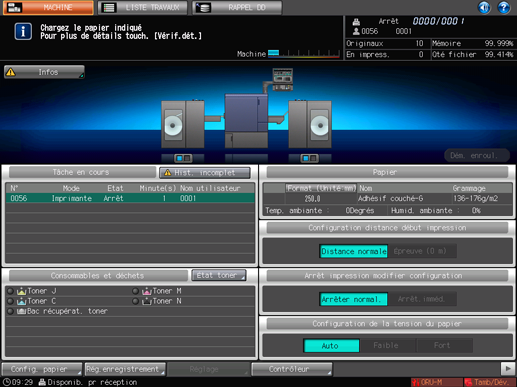Open Hist. incomplet warning button
The image size is (517, 387).
205,173
